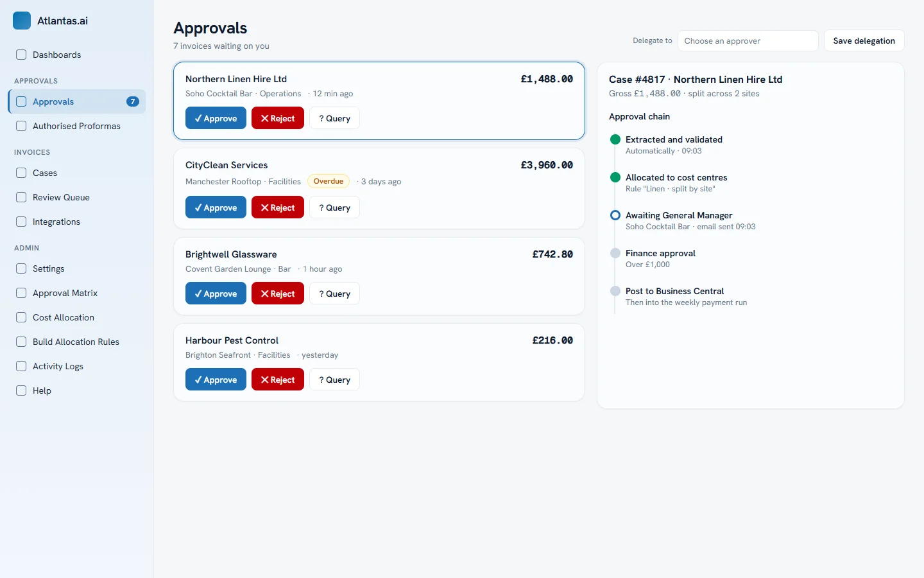Viewport: 924px width, 578px height.
Task: Go to Review Queue page
Action: point(77,197)
